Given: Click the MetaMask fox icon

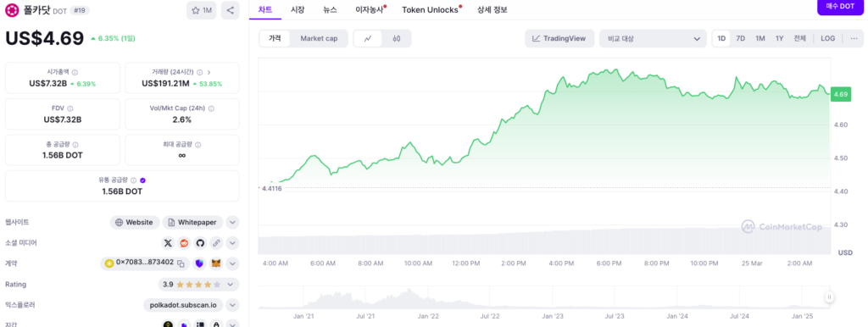Looking at the screenshot, I should 218,263.
